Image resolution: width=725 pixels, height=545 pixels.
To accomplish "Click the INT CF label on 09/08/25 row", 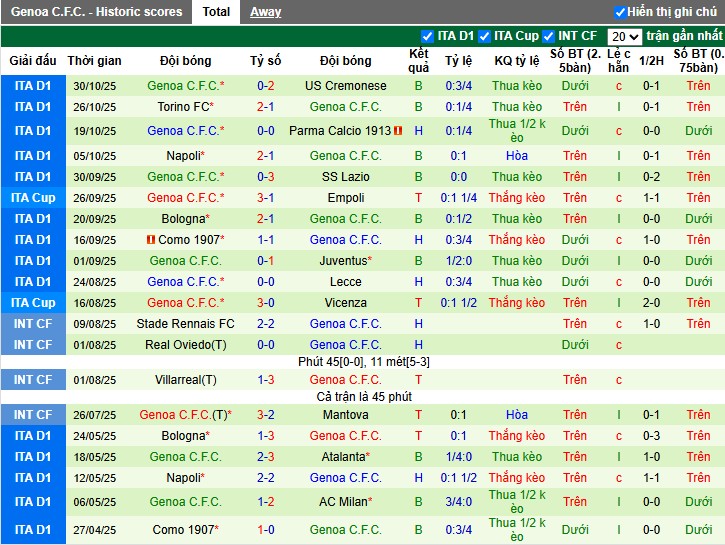I will (33, 324).
